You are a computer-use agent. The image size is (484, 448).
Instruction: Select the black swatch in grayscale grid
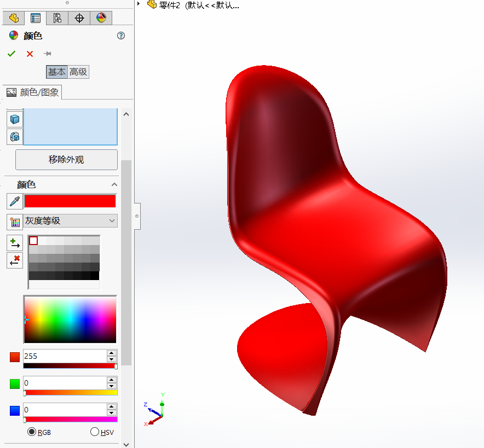(95, 276)
